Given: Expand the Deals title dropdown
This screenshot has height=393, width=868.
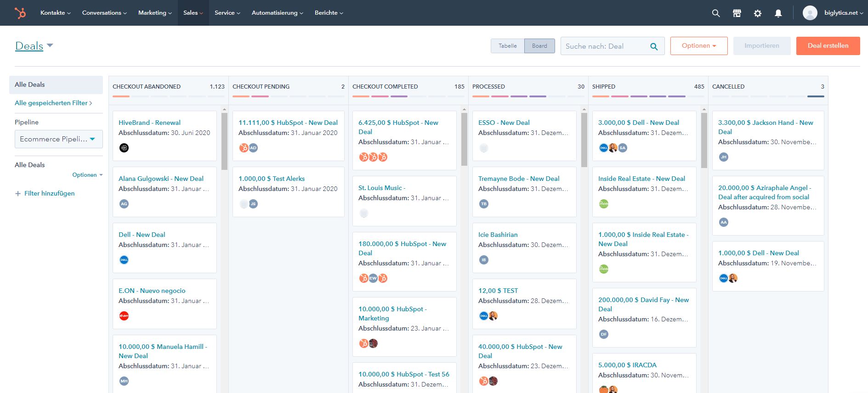Looking at the screenshot, I should (x=50, y=45).
